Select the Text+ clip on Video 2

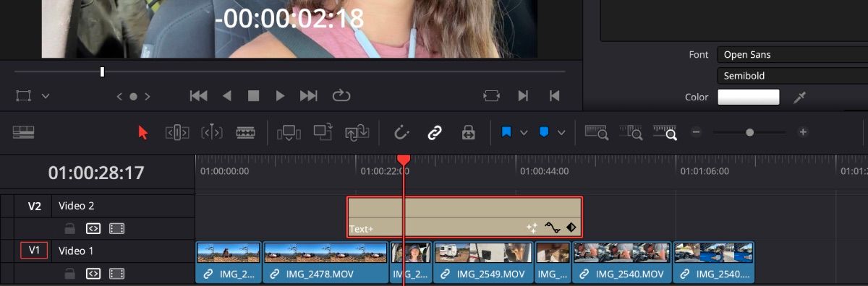coord(464,217)
